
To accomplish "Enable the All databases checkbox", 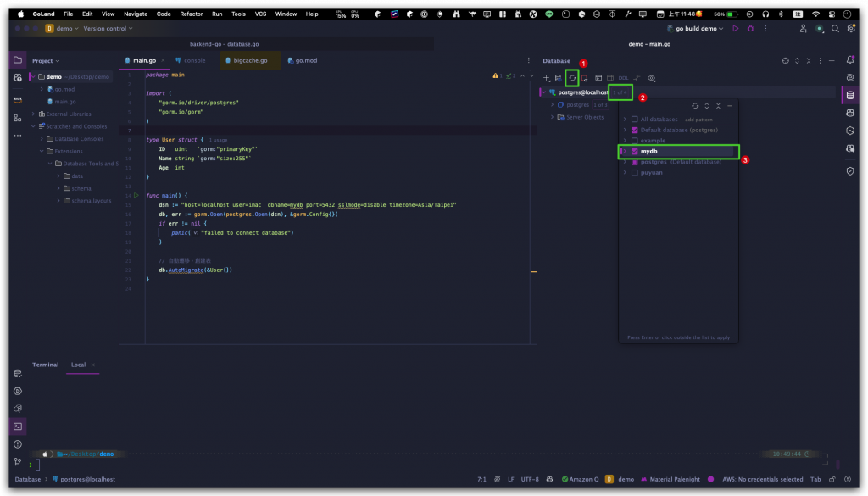I will coord(634,120).
